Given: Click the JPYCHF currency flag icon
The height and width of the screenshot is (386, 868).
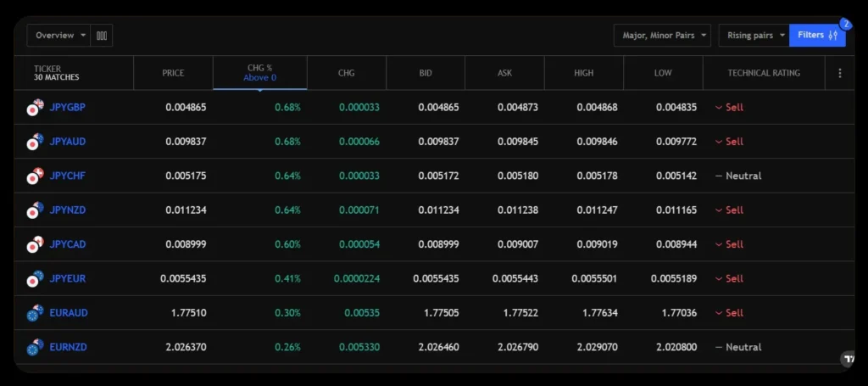Looking at the screenshot, I should click(x=35, y=176).
